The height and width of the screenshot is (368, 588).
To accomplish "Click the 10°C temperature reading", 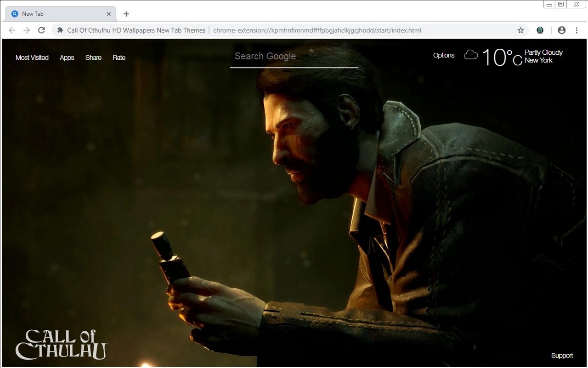I will click(x=502, y=57).
